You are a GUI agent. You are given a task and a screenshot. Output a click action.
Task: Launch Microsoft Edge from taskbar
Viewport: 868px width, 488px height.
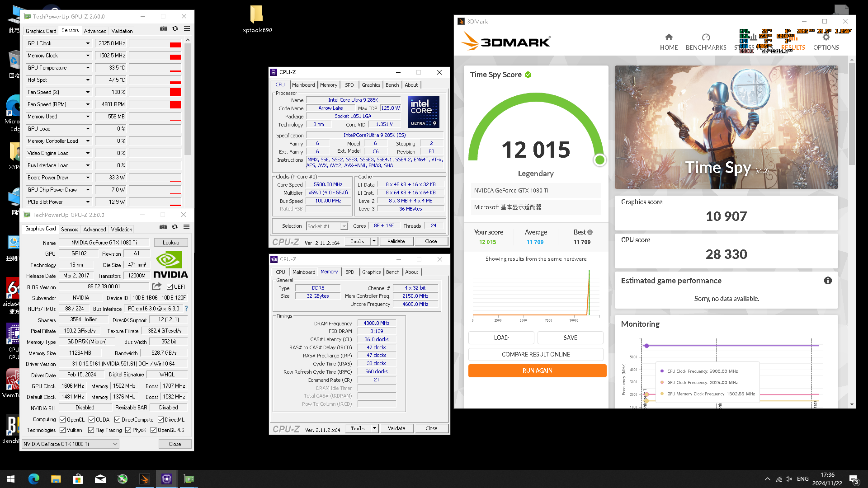pos(34,479)
